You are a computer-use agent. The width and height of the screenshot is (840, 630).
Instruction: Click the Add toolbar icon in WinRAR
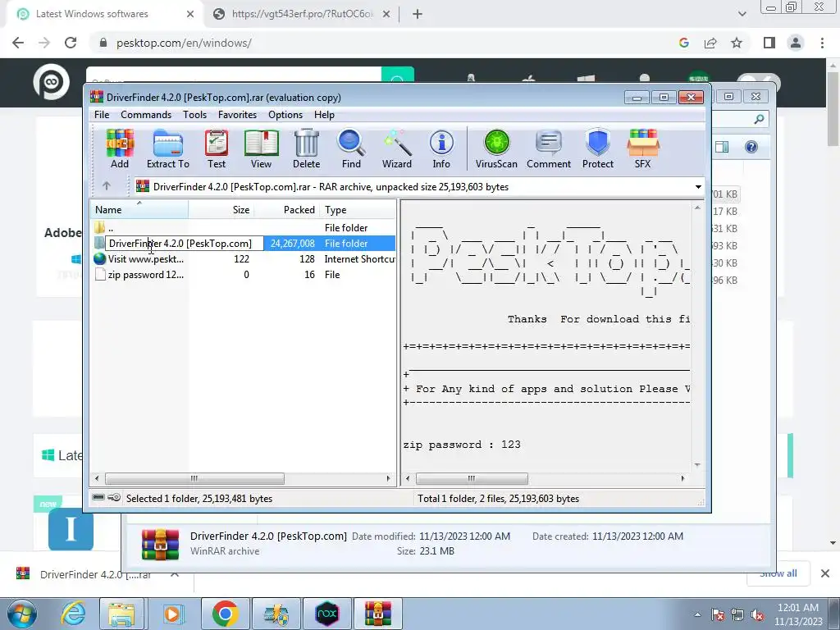120,149
